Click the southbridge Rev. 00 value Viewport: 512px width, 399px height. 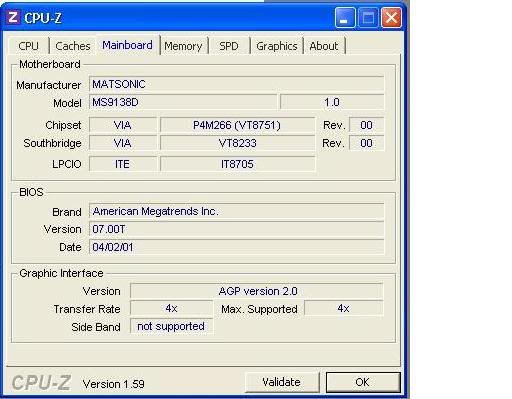tap(366, 143)
